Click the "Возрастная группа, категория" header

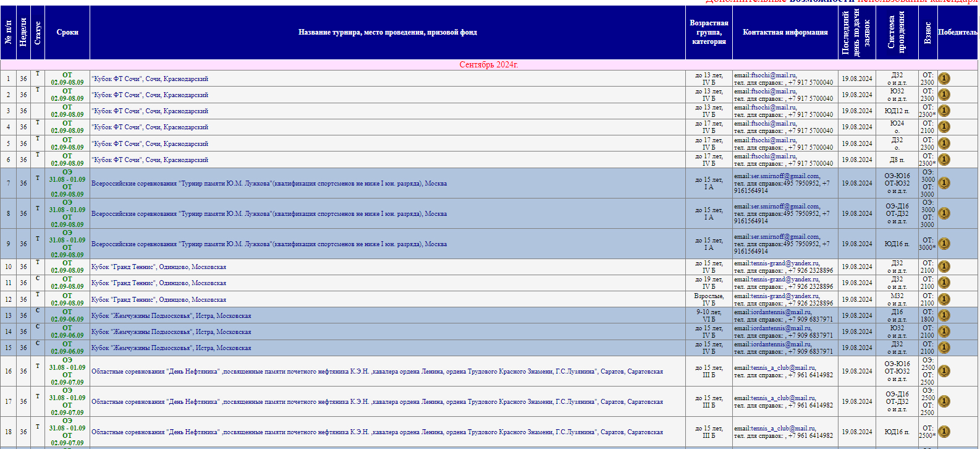[x=709, y=32]
